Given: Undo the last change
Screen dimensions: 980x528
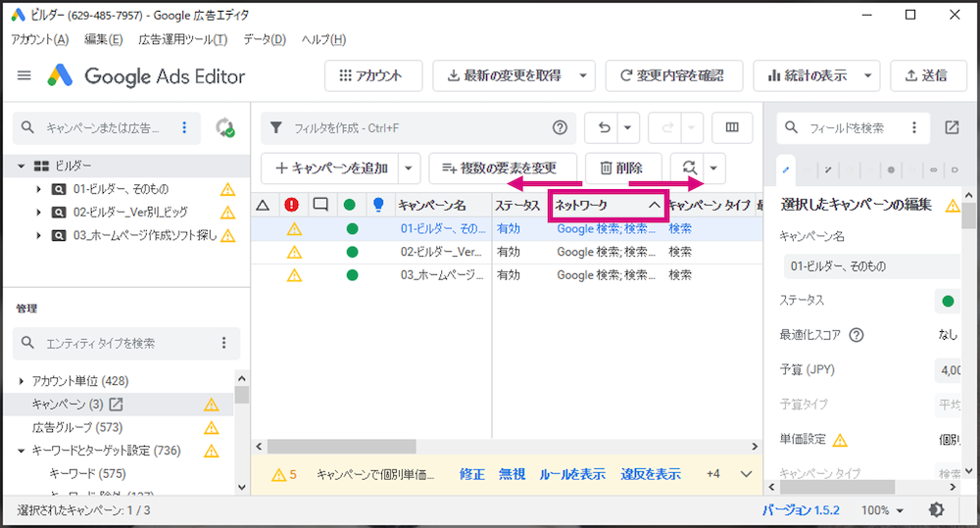Looking at the screenshot, I should 604,127.
